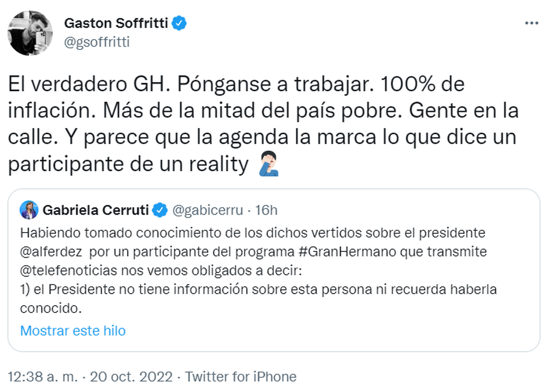Image resolution: width=548 pixels, height=392 pixels.
Task: Click the Gabriela Cerruti name in quote
Action: [95, 210]
